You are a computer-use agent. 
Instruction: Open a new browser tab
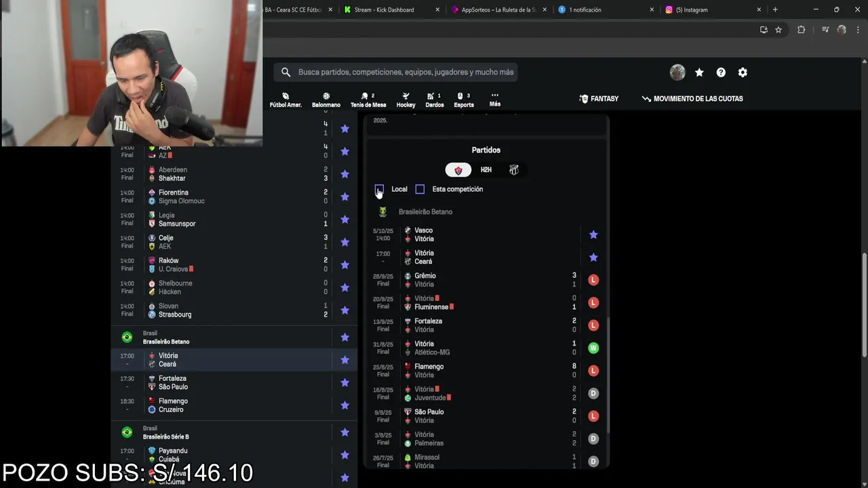coord(775,9)
